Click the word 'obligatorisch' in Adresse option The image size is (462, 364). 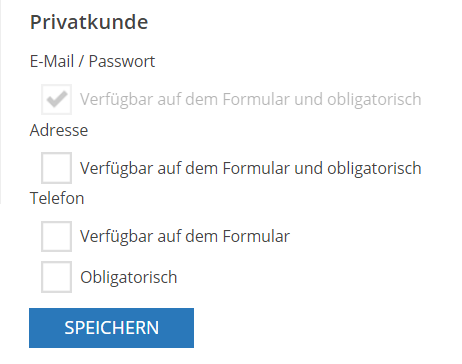(374, 168)
